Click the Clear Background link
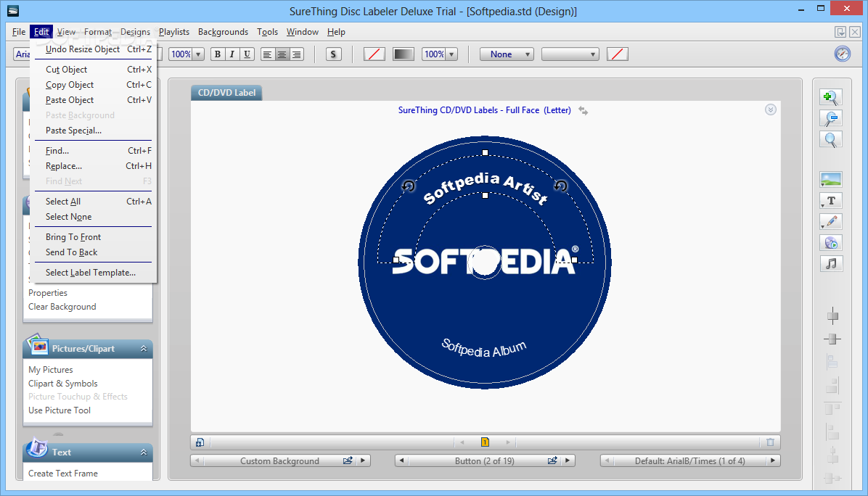Screen dimensions: 868x496 [62, 307]
